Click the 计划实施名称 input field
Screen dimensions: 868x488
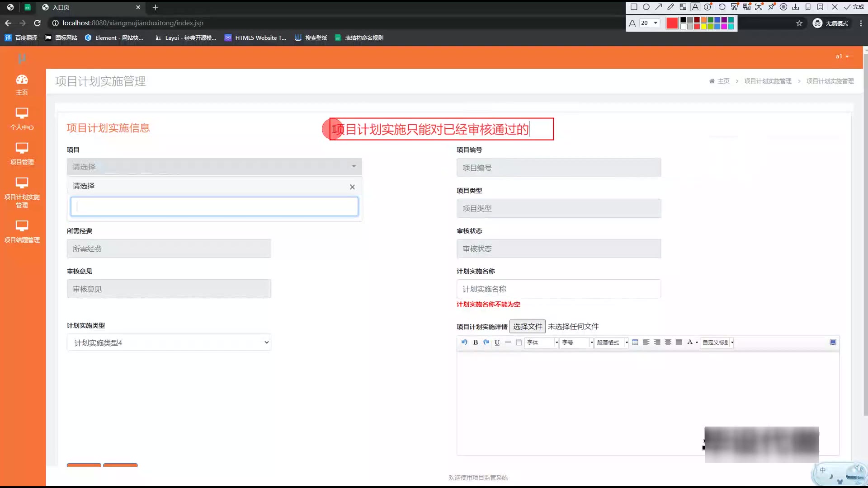tap(558, 289)
